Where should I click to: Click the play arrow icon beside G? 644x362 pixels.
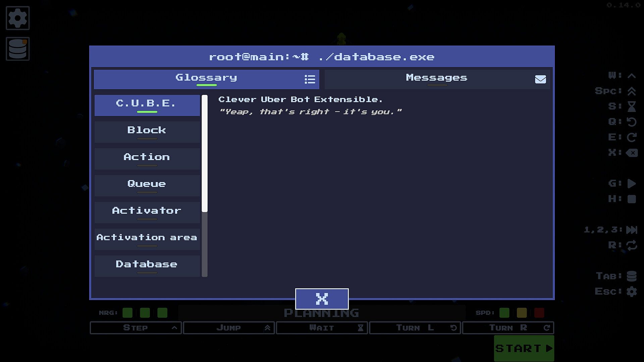click(x=631, y=184)
